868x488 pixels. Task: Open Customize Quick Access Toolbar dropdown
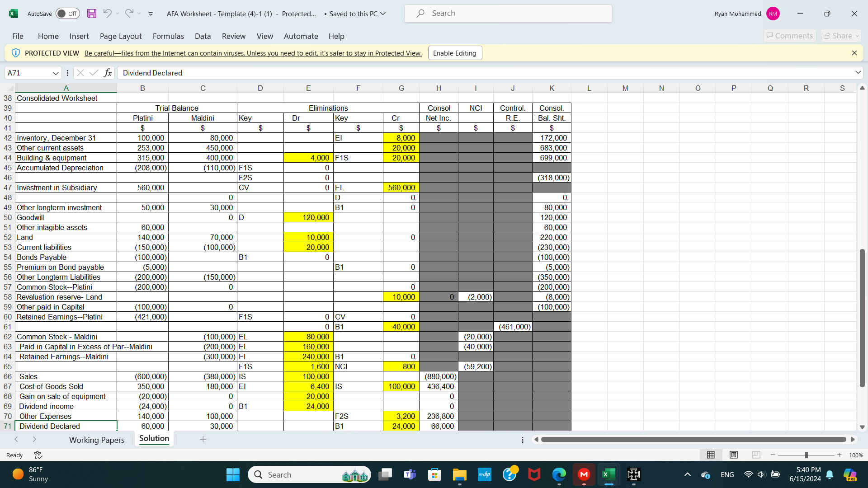pyautogui.click(x=151, y=14)
